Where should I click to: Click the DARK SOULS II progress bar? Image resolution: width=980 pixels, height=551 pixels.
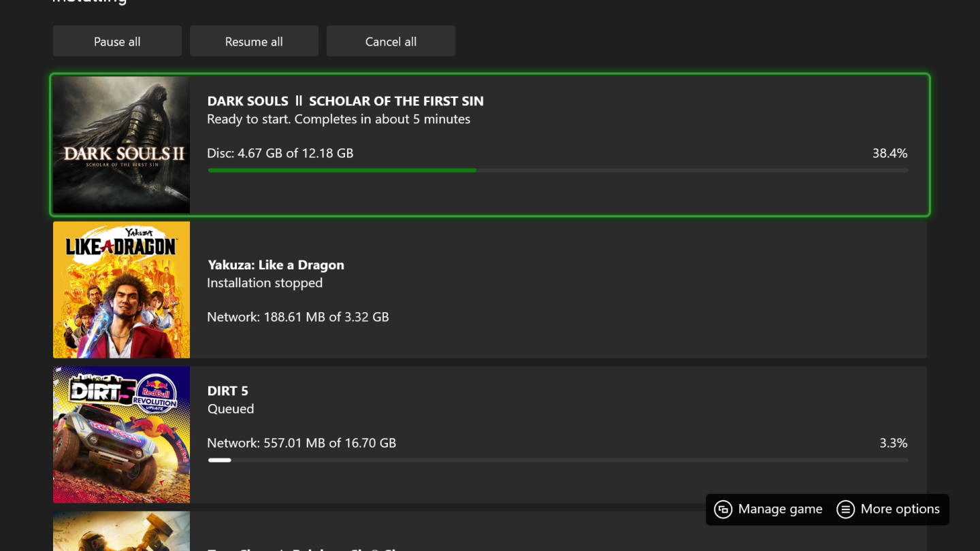tap(558, 170)
